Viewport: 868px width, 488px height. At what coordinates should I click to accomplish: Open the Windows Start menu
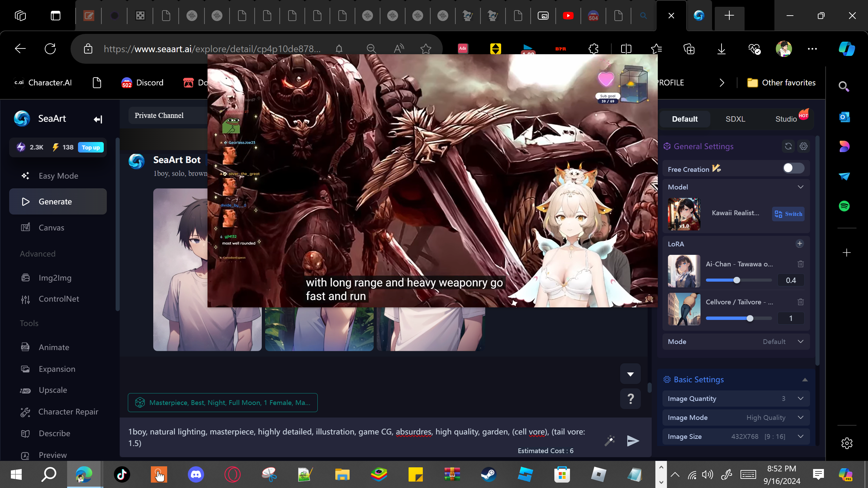point(16,474)
